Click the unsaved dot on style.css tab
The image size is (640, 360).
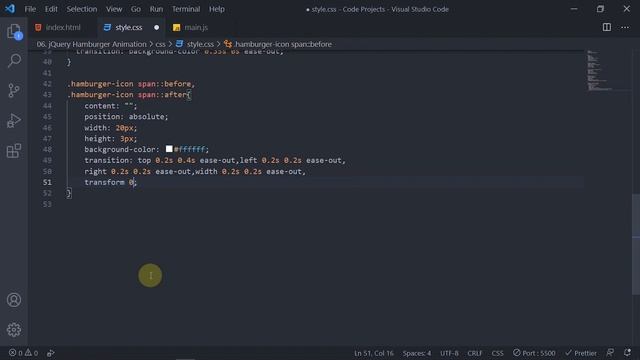click(156, 27)
